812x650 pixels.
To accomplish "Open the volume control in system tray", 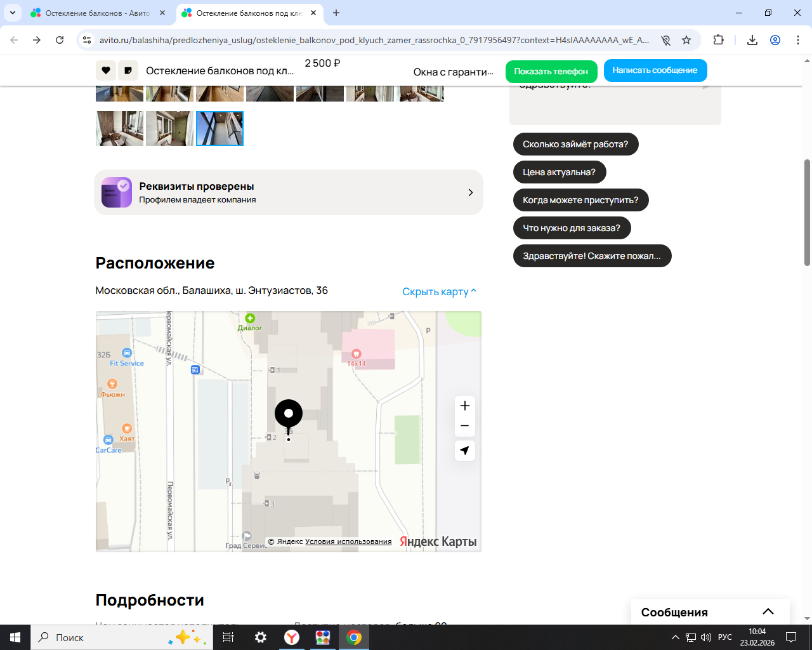I will [x=706, y=637].
